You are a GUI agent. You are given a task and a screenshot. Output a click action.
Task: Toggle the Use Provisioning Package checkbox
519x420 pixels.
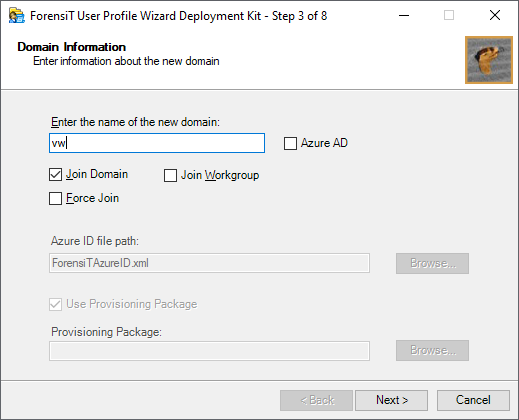(x=55, y=304)
